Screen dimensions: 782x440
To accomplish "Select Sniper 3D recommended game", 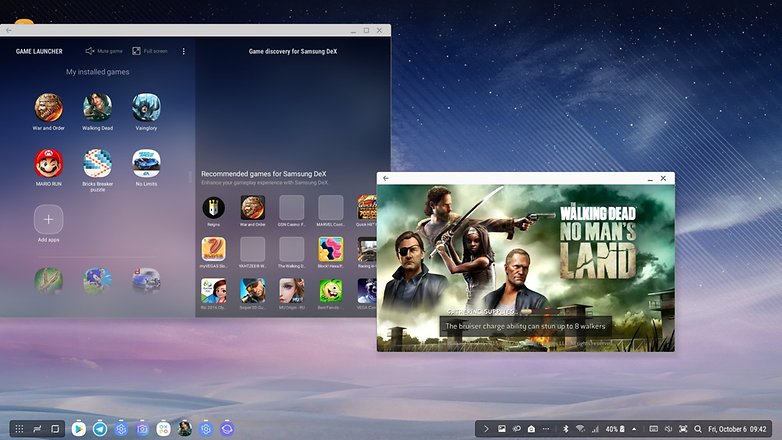I will [253, 291].
